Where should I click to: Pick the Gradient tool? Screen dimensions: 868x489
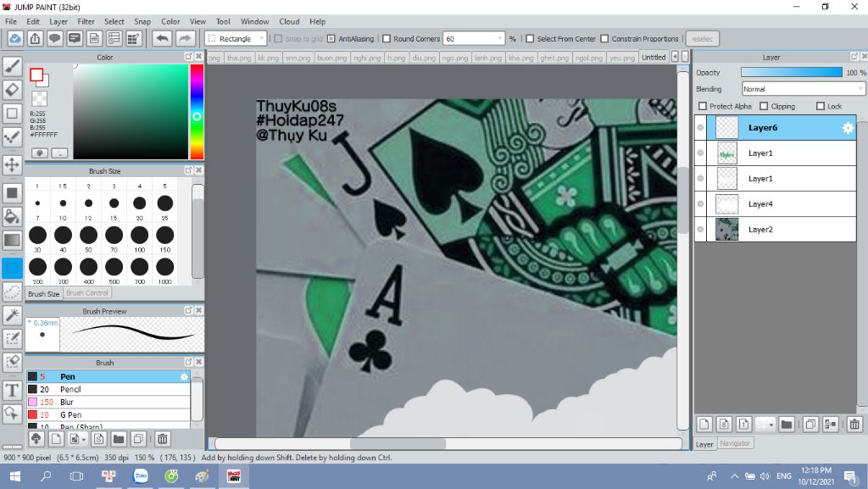[12, 240]
